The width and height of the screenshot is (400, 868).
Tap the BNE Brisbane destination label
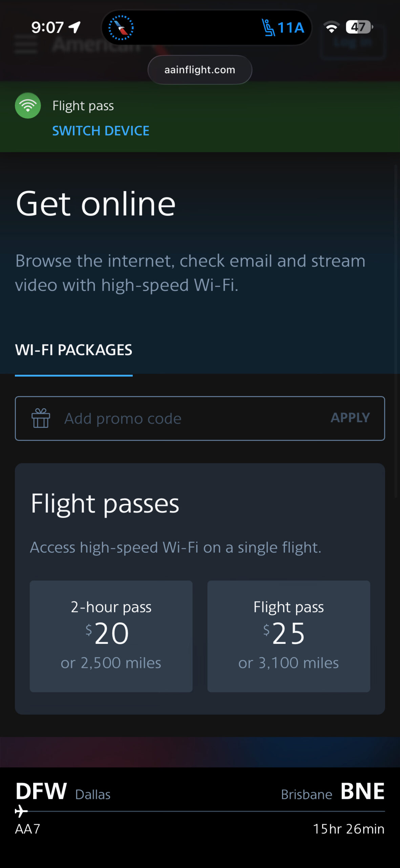[x=362, y=791]
